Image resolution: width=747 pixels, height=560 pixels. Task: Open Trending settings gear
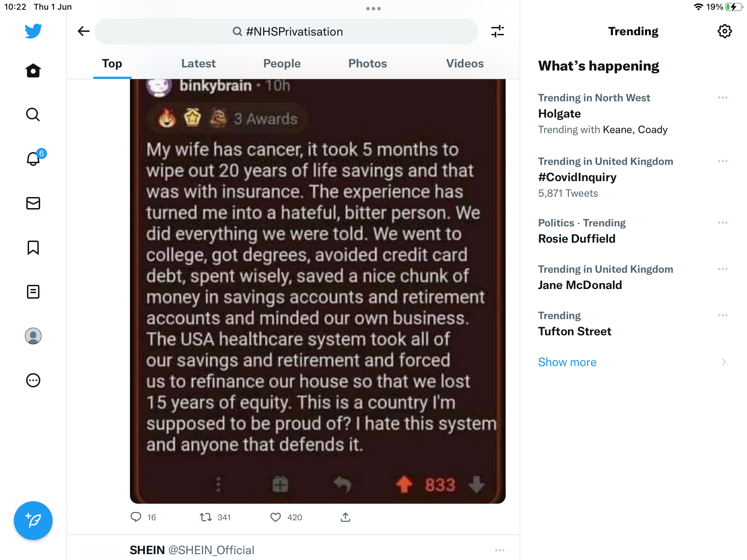click(x=725, y=31)
